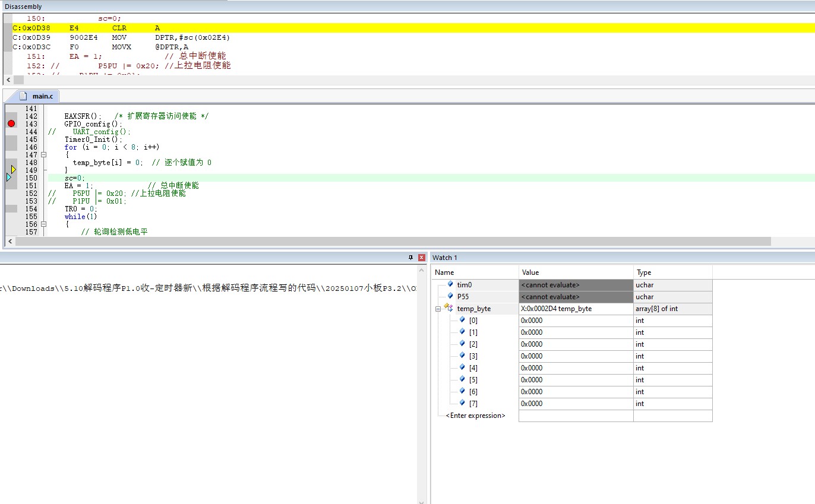This screenshot has width=815, height=504.
Task: Click the cyan current-line arrow marker
Action: [9, 177]
